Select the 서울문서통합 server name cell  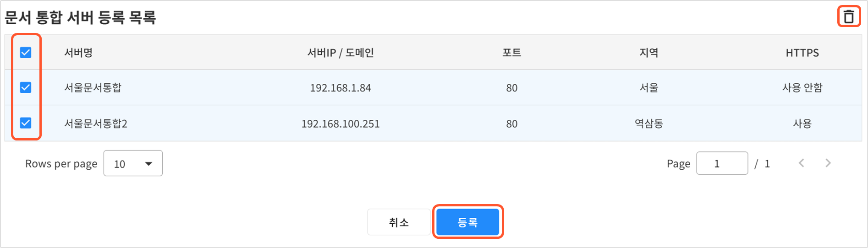click(93, 87)
